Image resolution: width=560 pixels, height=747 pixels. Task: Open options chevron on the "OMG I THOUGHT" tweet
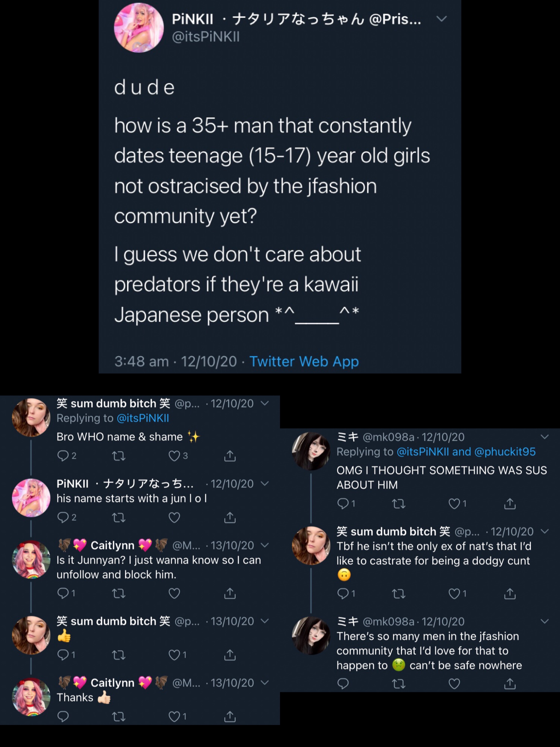pyautogui.click(x=544, y=437)
